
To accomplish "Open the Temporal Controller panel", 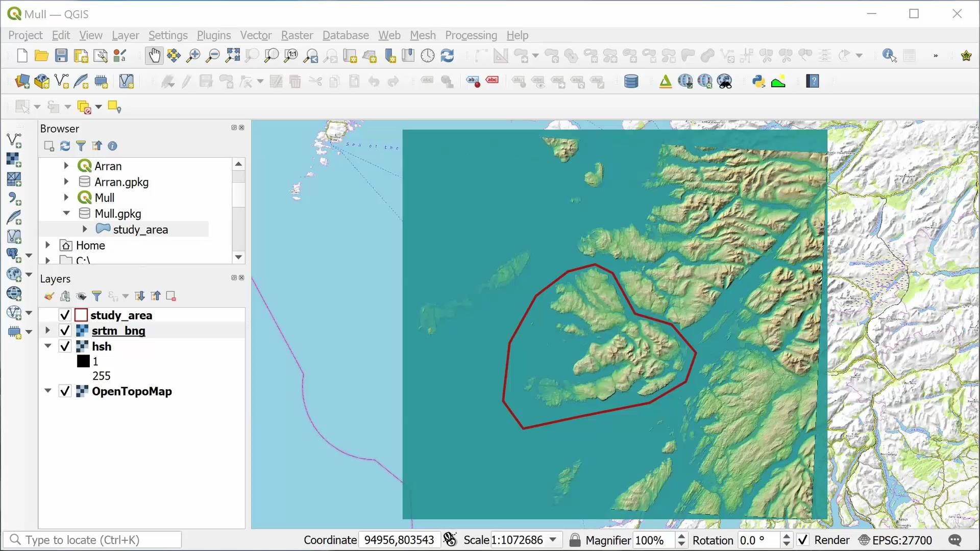I will (x=428, y=55).
